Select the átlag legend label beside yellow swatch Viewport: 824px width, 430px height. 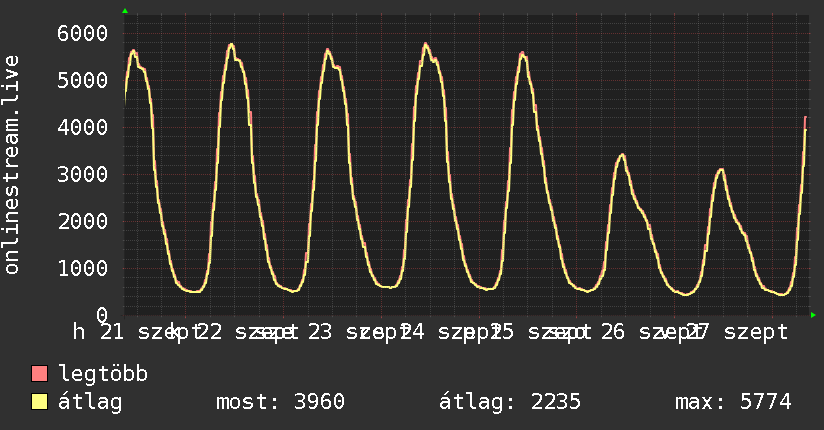pos(90,402)
